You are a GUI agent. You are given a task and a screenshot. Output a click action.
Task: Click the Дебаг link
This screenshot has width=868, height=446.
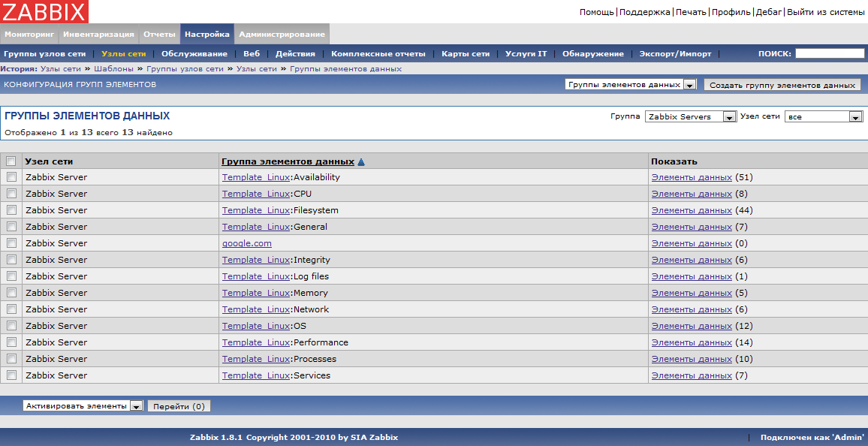(x=769, y=11)
